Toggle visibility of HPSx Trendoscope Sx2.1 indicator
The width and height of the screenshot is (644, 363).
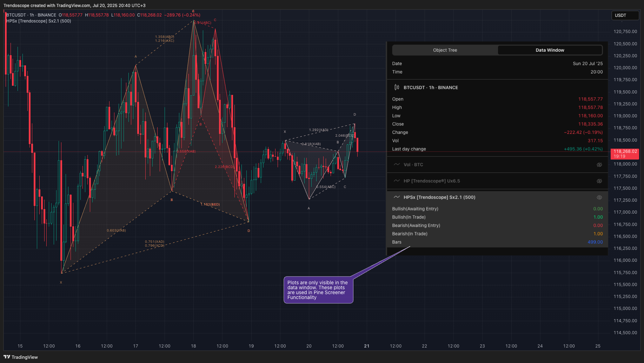pyautogui.click(x=599, y=197)
